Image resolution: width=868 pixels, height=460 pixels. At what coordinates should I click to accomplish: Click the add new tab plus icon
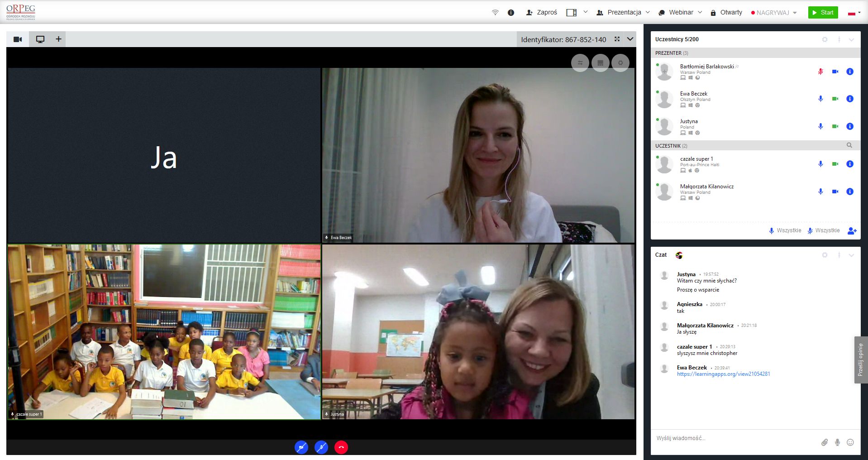click(x=58, y=39)
